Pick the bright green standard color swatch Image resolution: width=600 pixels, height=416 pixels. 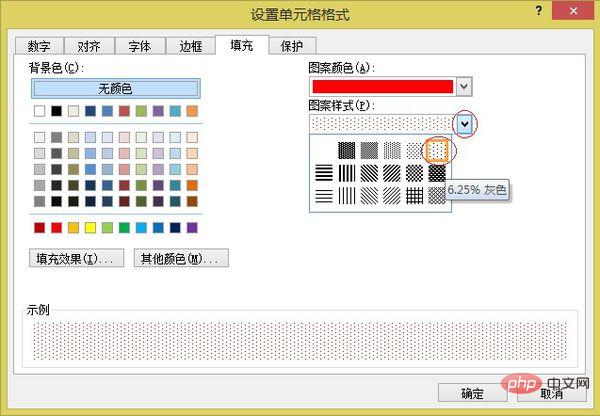pos(124,228)
